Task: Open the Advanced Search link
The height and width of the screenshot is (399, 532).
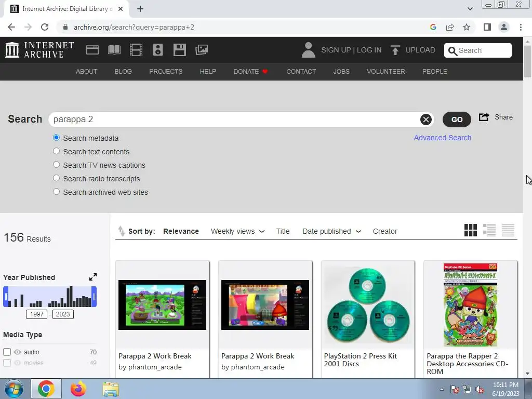Action: pos(443,138)
